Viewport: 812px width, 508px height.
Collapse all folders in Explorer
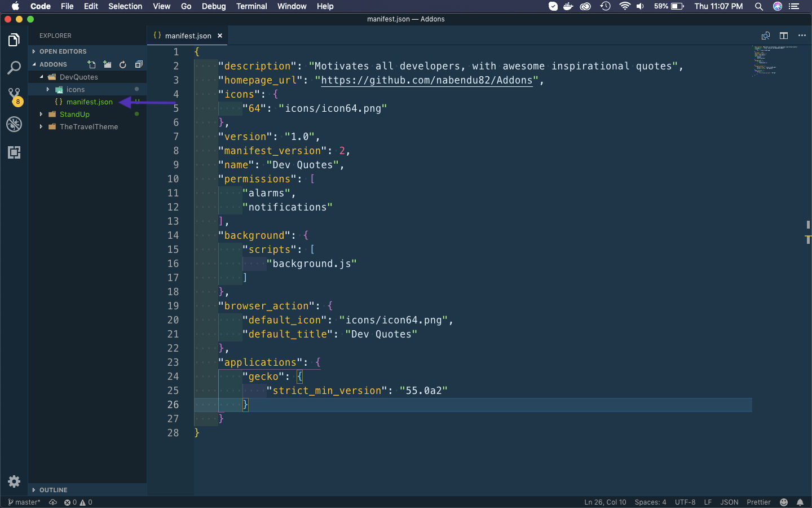[x=139, y=64]
